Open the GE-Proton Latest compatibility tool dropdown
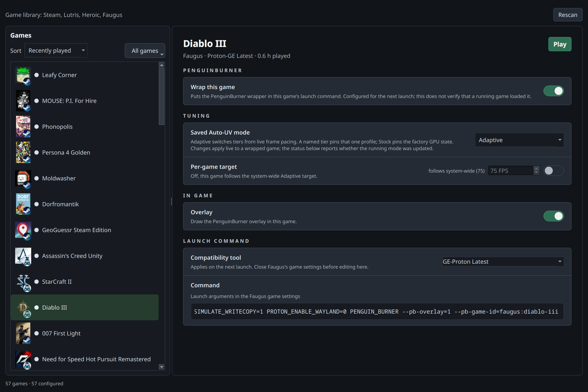Image resolution: width=588 pixels, height=392 pixels. coord(503,261)
